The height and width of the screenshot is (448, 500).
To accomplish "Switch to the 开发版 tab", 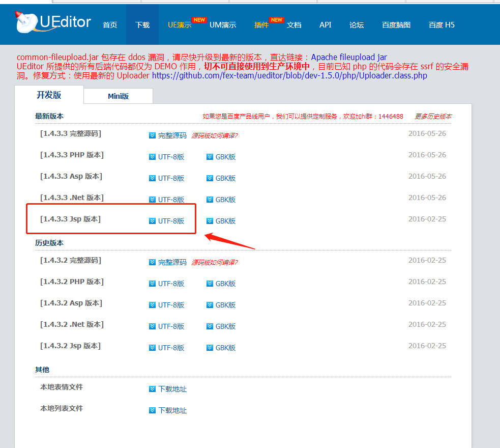I will pos(49,95).
